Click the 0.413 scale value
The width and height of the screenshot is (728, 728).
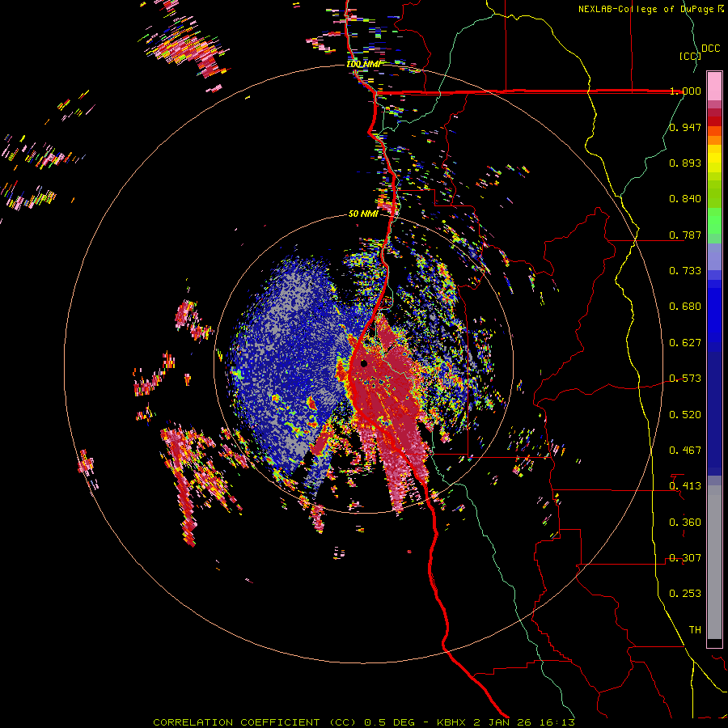click(685, 486)
